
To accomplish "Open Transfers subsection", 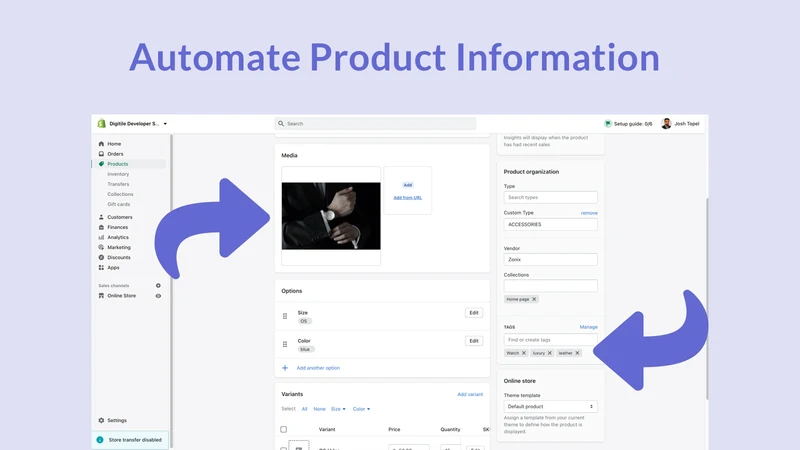I will [x=118, y=184].
